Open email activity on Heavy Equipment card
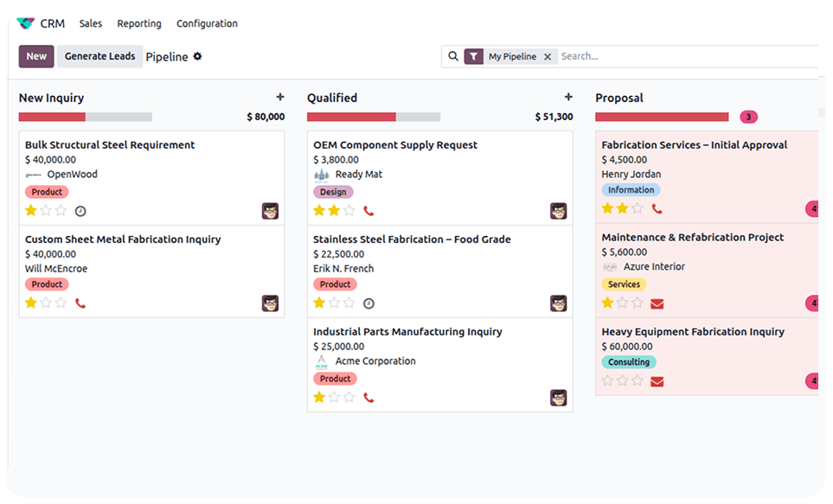This screenshot has width=833, height=504. pyautogui.click(x=657, y=382)
